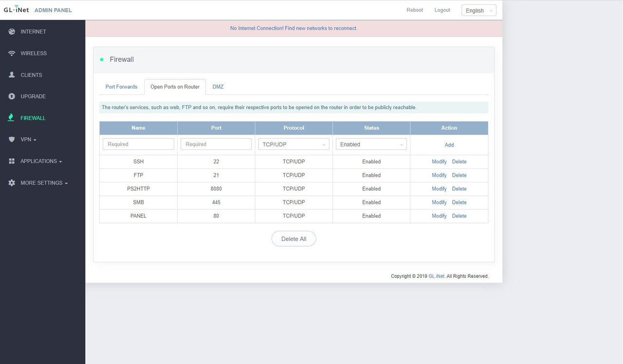Click port value 22
Viewport: 623px width, 364px height.
pyautogui.click(x=216, y=162)
